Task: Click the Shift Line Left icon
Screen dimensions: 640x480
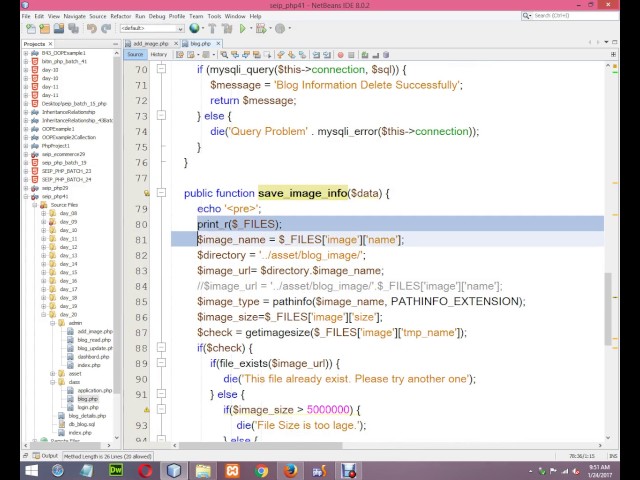Action: click(x=316, y=55)
